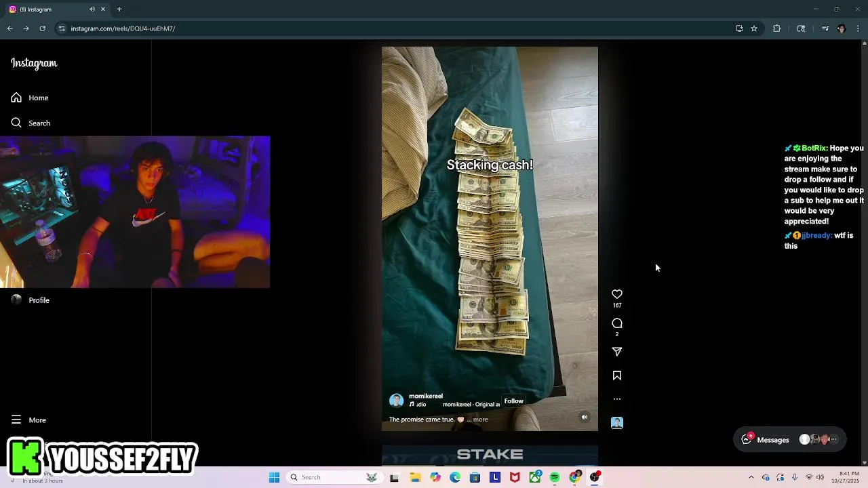Open Microsoft Edge from the taskbar
Viewport: 868px width, 488px height.
tap(455, 477)
